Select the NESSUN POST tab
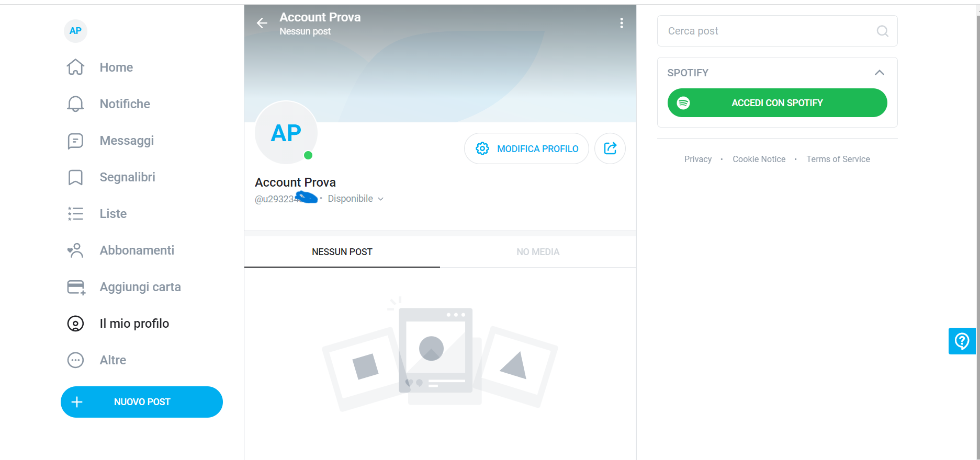Viewport: 980px width, 460px height. 342,252
